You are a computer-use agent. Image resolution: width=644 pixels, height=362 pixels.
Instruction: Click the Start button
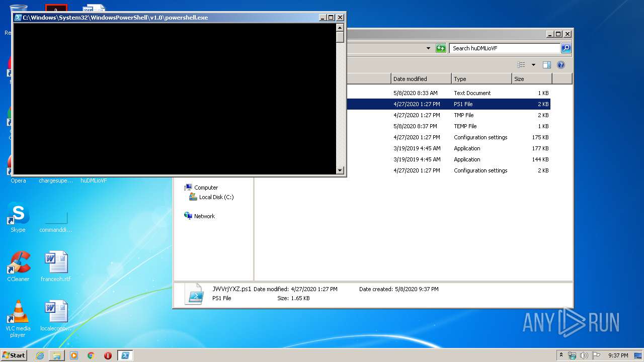14,355
